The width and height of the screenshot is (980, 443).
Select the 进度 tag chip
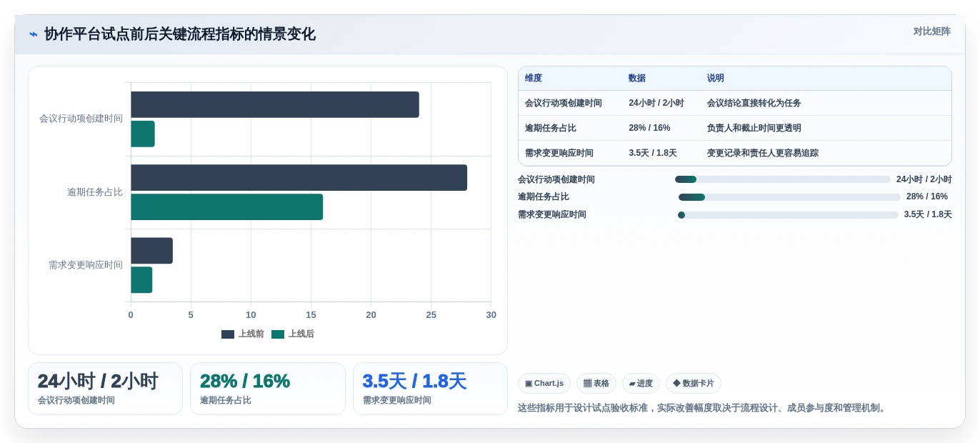pyautogui.click(x=641, y=383)
